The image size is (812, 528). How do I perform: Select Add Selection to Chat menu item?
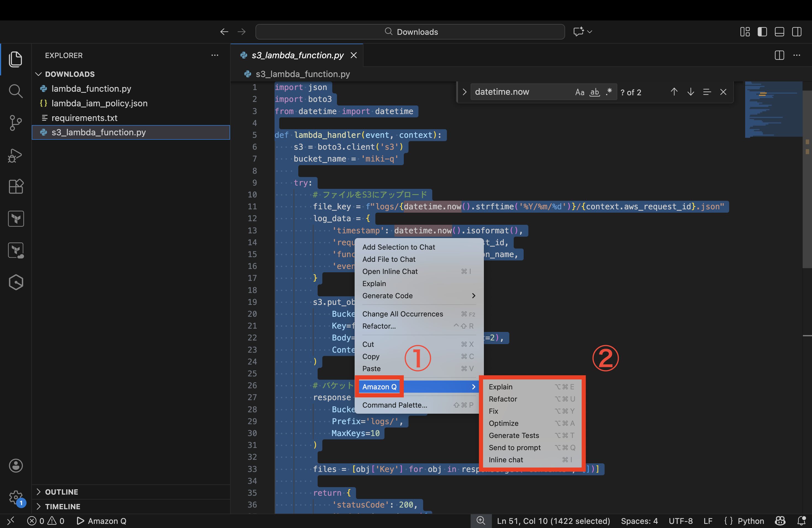click(399, 247)
